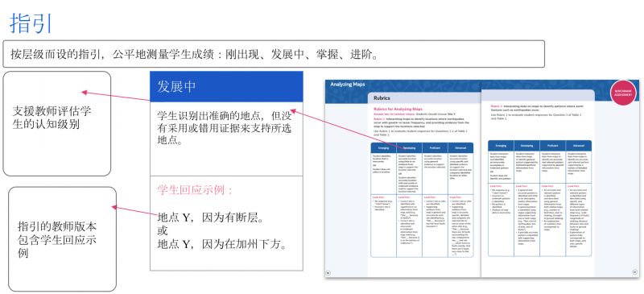
Task: Click the Developing column header in left rubric
Action: (x=409, y=147)
